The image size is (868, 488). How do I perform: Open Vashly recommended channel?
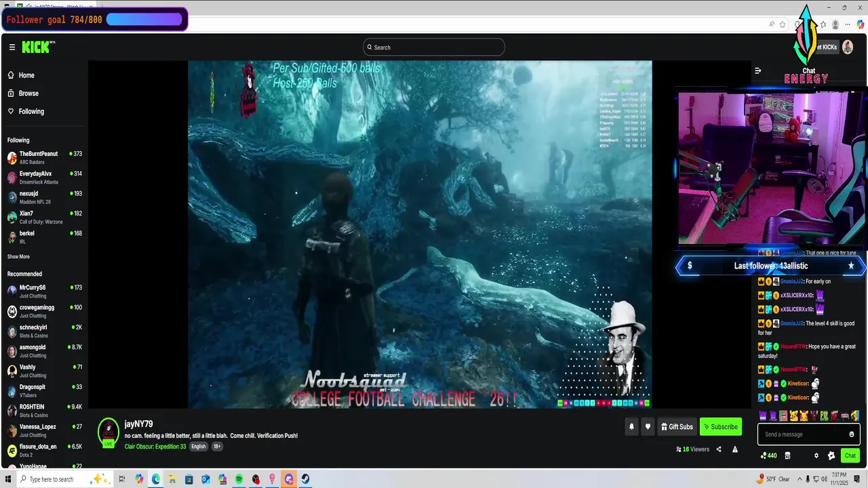coord(44,371)
